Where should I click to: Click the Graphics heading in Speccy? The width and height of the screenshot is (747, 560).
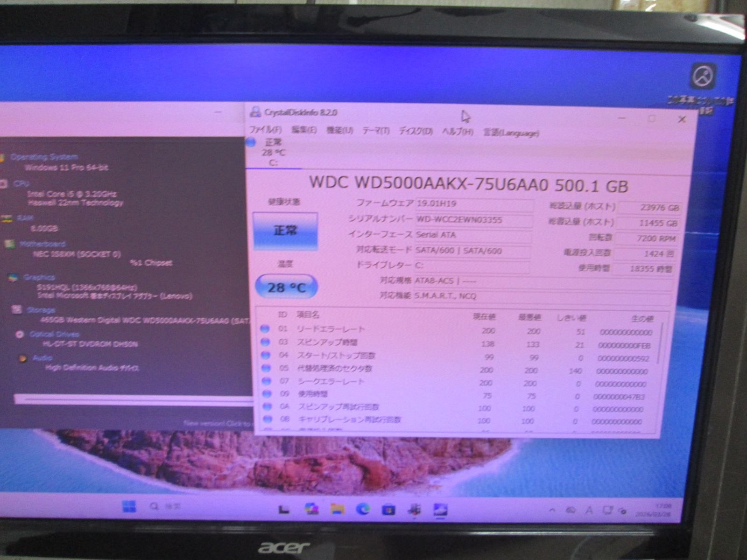[40, 277]
